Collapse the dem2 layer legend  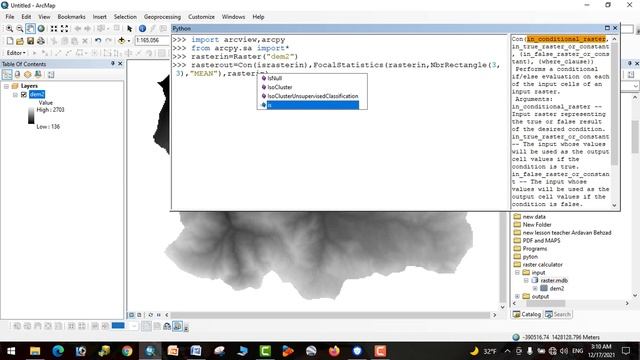click(x=16, y=95)
